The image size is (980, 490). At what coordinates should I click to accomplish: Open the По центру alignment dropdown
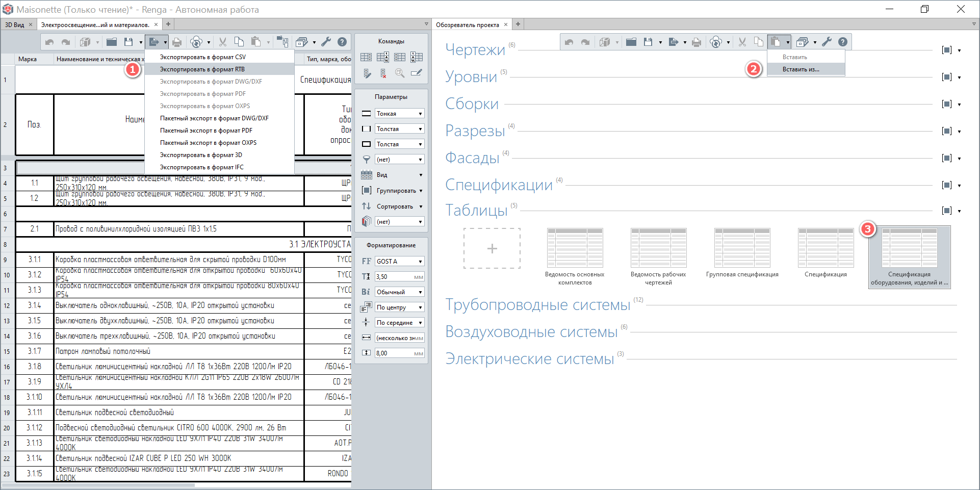click(400, 307)
